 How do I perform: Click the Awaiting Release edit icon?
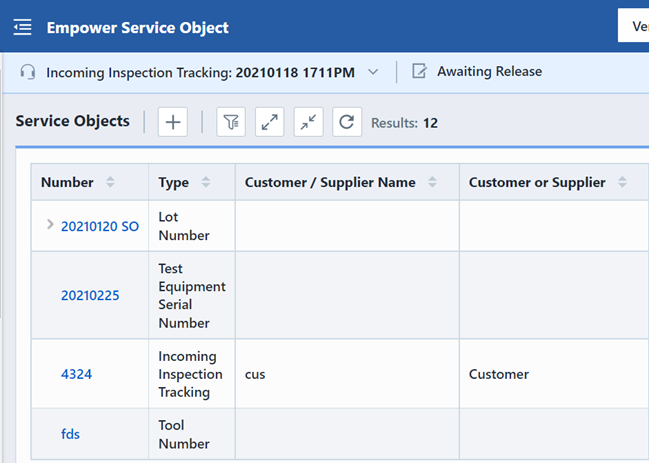click(x=420, y=72)
